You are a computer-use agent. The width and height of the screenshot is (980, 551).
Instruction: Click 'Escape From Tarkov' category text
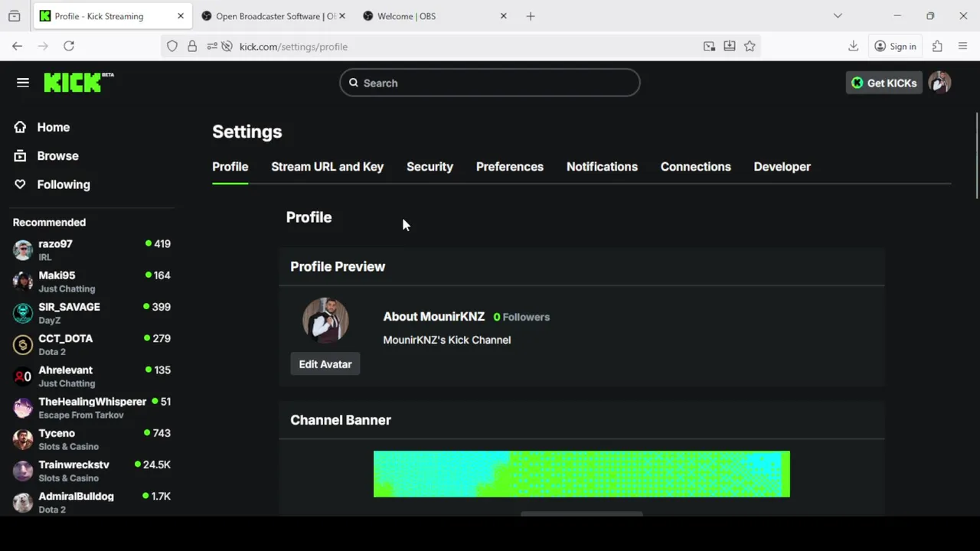[81, 415]
